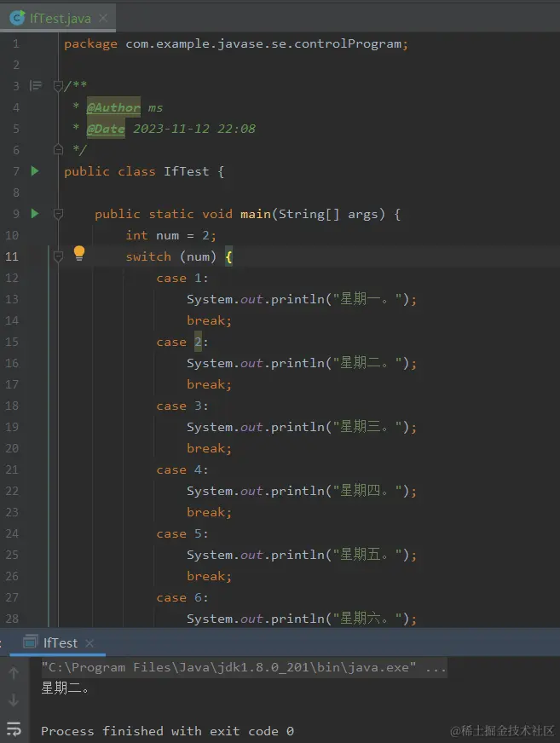Click 'int num = 2;' statement
The width and height of the screenshot is (560, 743).
[170, 235]
